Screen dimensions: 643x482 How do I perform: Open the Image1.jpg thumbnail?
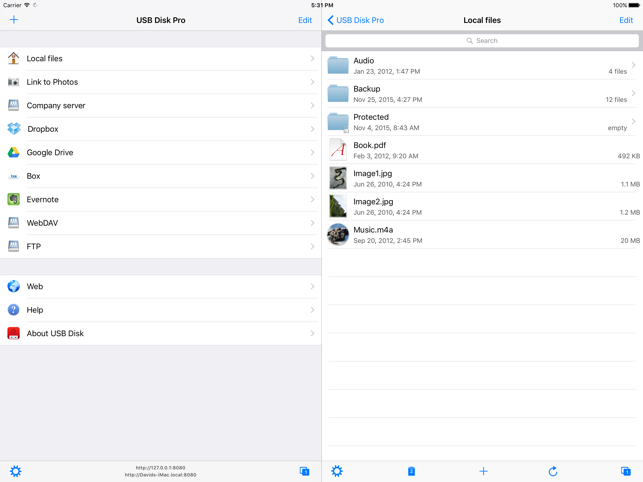click(338, 179)
